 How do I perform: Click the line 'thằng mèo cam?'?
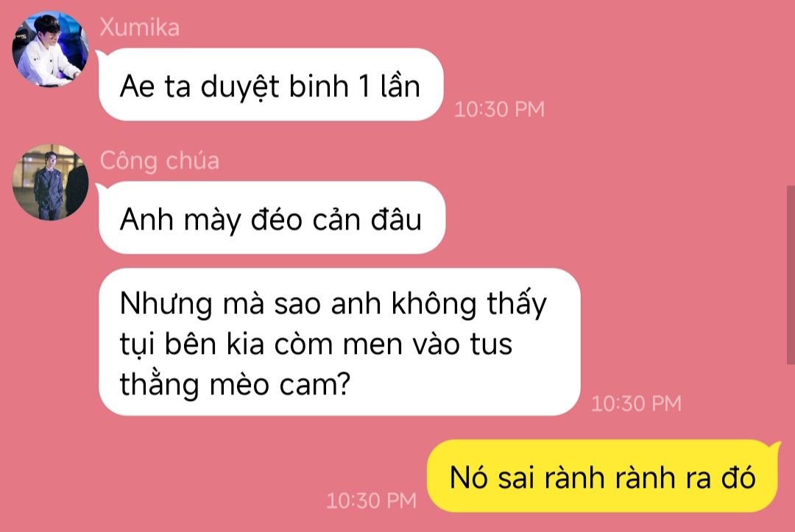[235, 385]
